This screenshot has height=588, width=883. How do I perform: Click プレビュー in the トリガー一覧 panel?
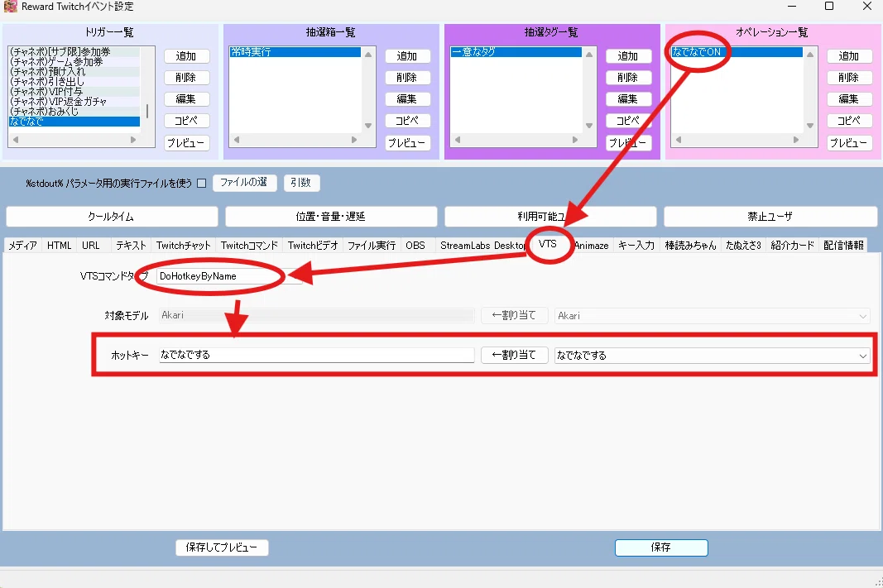pos(186,143)
